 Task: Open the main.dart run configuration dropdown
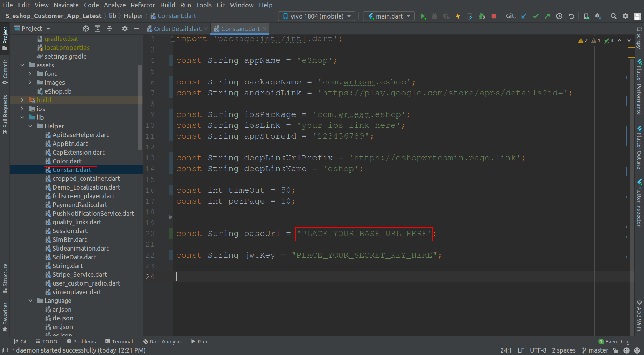tap(389, 16)
